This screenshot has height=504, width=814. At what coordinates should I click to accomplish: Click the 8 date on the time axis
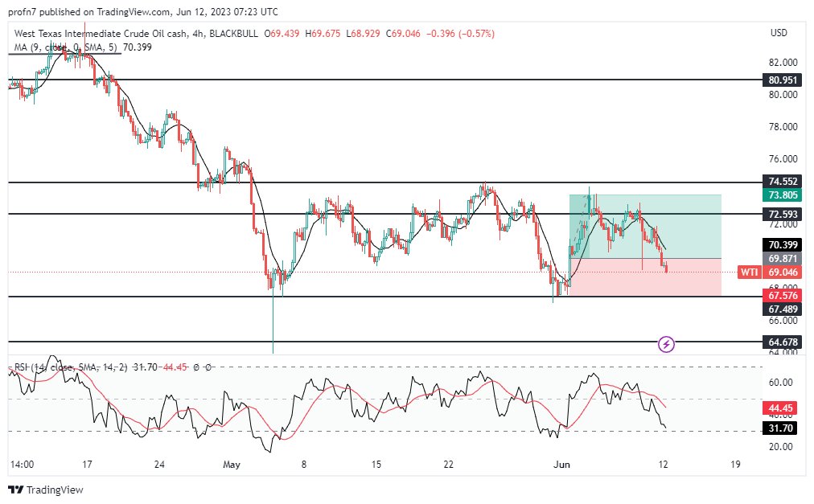coord(304,464)
